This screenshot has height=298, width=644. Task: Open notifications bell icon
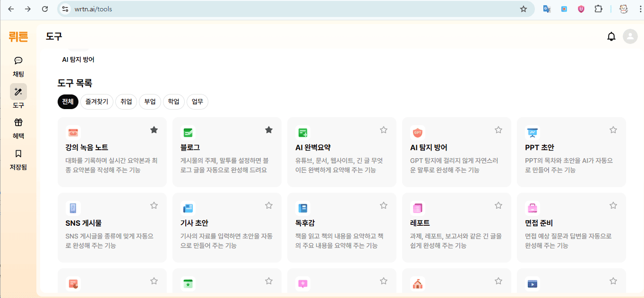point(611,36)
